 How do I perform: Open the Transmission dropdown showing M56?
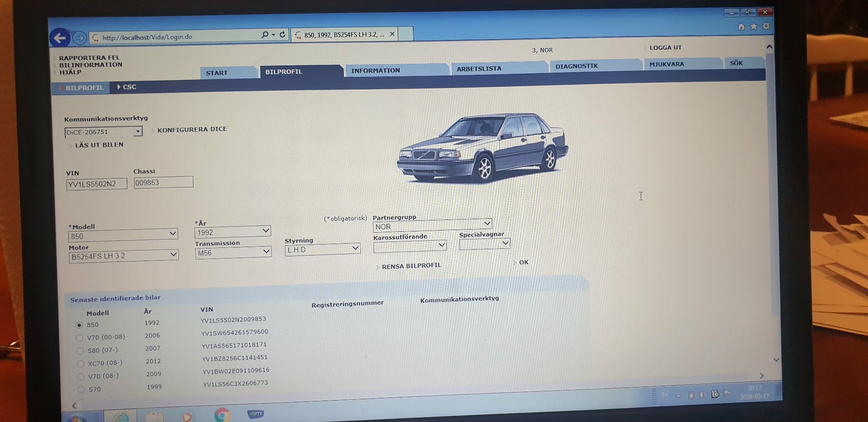pyautogui.click(x=266, y=251)
